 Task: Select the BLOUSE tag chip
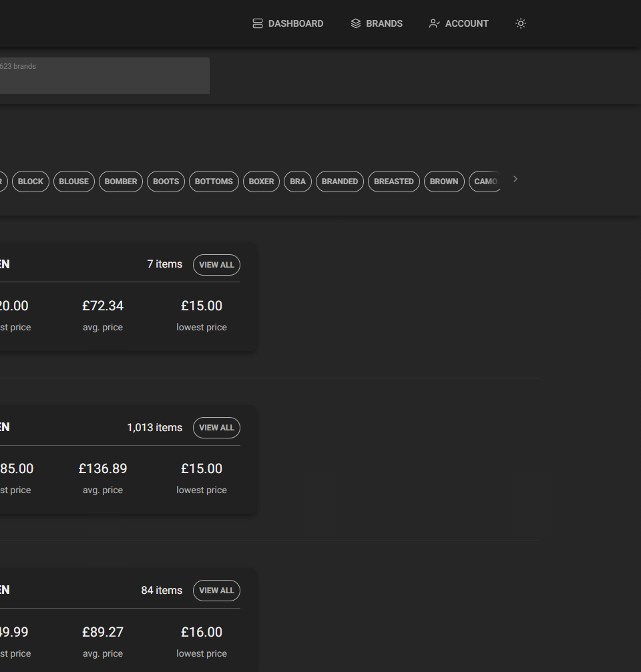[x=73, y=182]
